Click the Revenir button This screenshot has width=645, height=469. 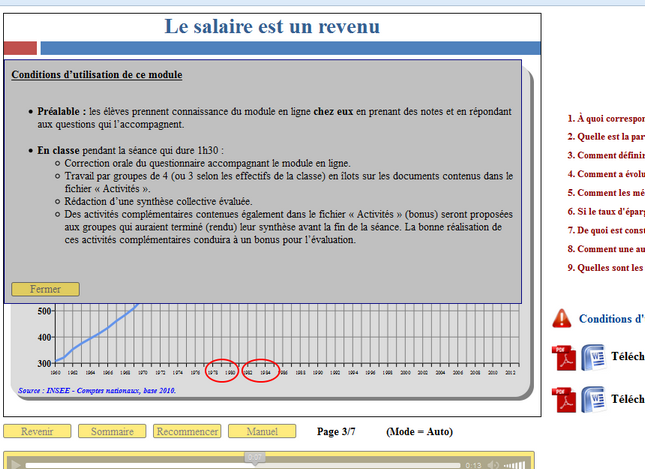click(37, 432)
